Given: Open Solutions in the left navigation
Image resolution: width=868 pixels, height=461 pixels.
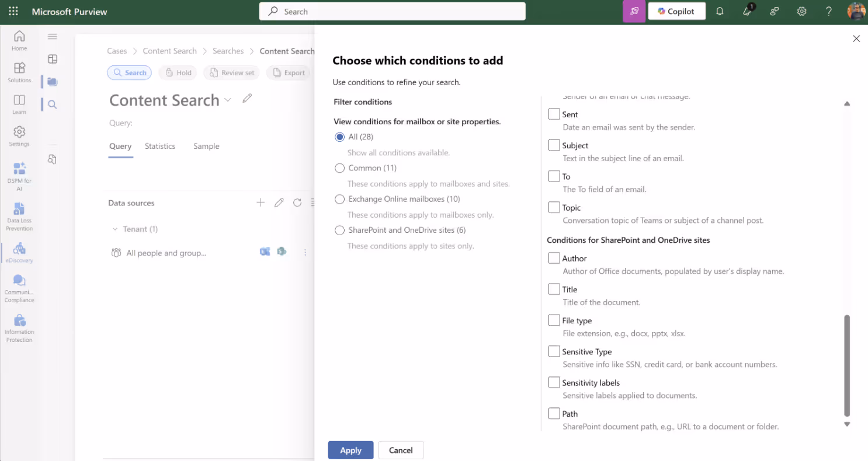Looking at the screenshot, I should 19,72.
